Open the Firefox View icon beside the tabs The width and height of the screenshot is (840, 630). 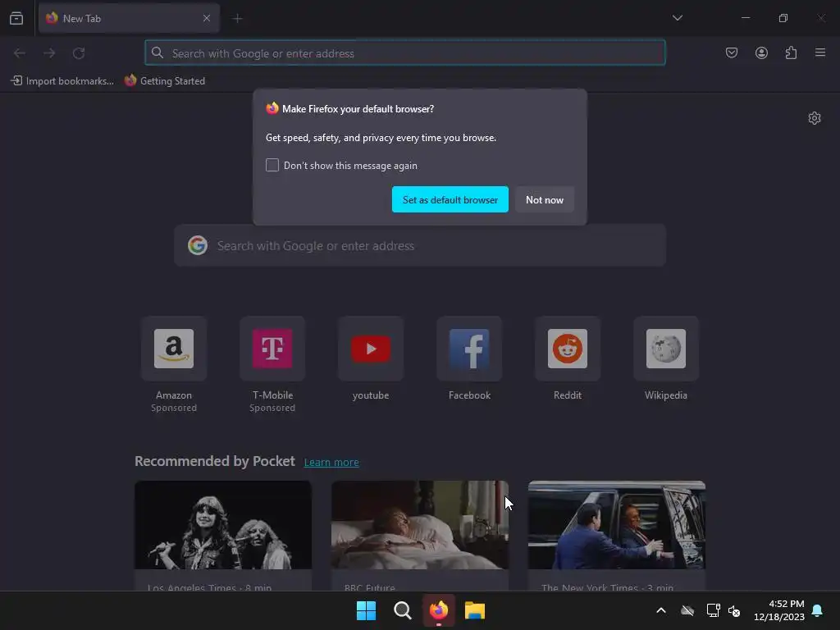tap(16, 18)
